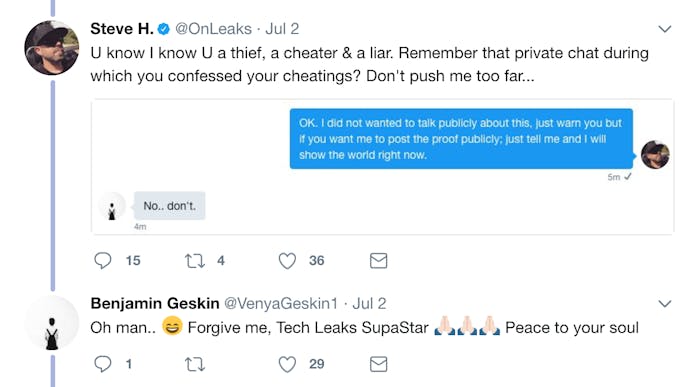Viewport: 700px width, 387px height.
Task: Send Benjamin Geskin's tweet via message icon
Action: tap(379, 364)
